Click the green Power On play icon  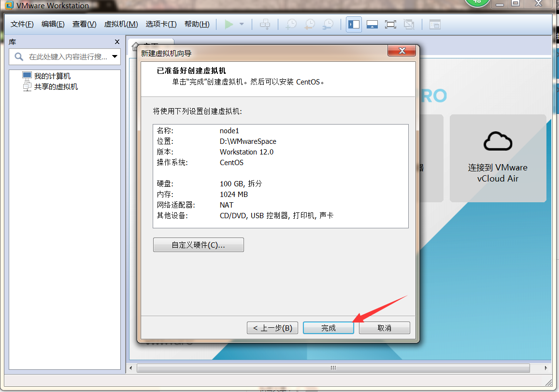229,24
